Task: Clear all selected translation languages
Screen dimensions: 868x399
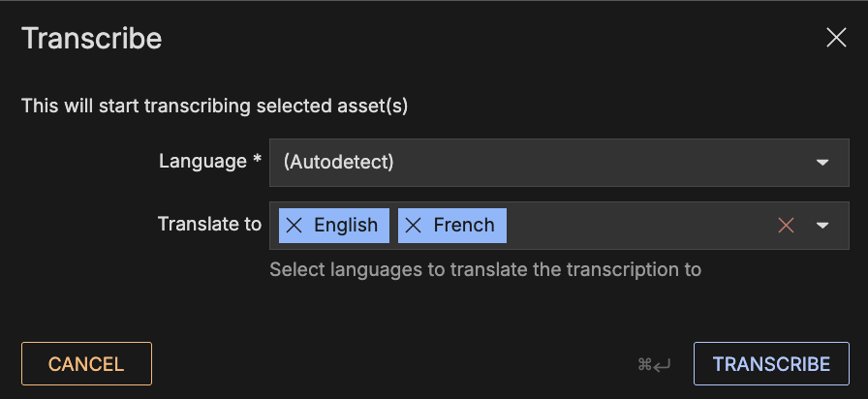Action: point(786,226)
